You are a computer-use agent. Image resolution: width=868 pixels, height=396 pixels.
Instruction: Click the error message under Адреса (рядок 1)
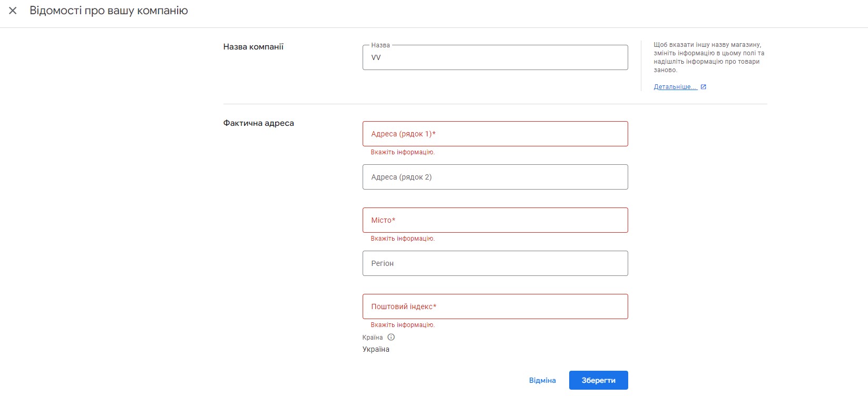point(402,152)
